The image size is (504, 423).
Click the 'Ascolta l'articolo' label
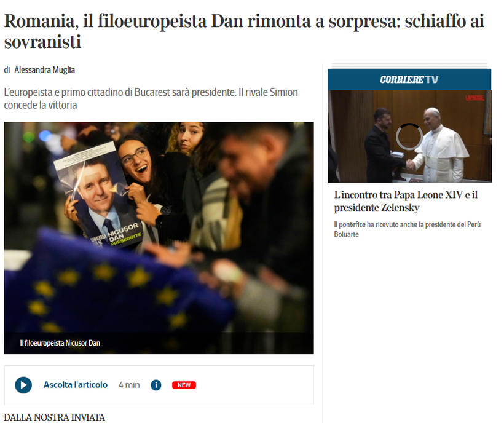[76, 385]
